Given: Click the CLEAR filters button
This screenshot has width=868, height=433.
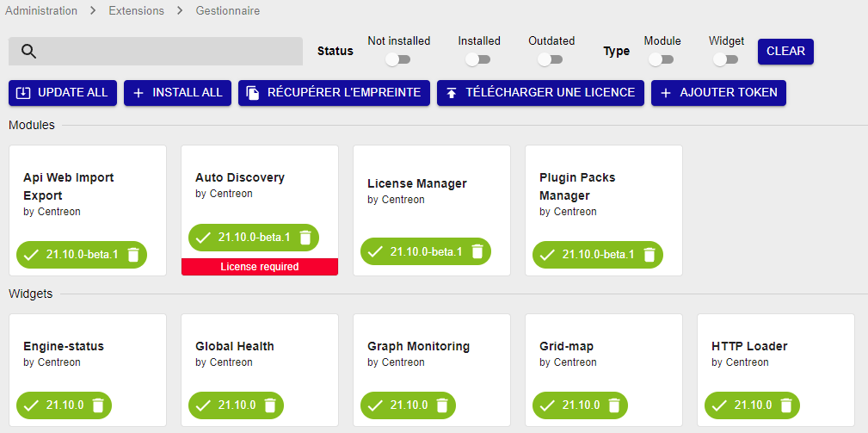Looking at the screenshot, I should 785,51.
